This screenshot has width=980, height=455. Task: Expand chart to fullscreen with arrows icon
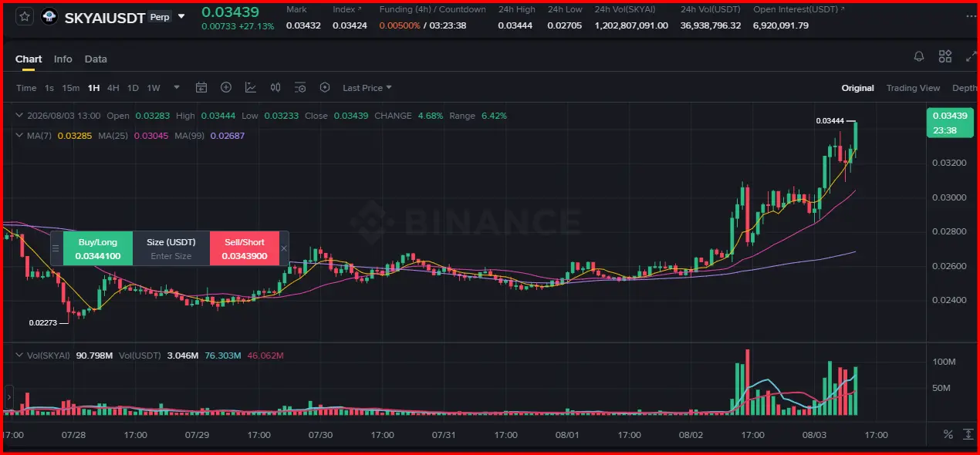tap(970, 56)
